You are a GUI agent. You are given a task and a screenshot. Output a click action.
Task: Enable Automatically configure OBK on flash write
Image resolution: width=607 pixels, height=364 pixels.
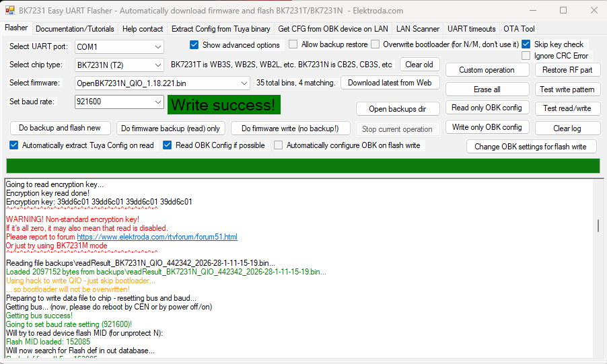(x=279, y=145)
